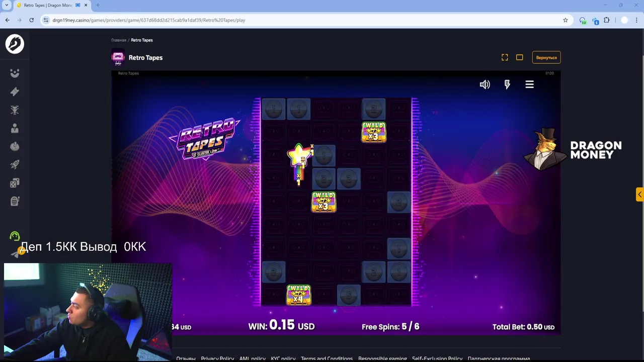Click the Free Spins: 5 / 6 counter
Screen dimensions: 644x362
[x=390, y=327]
